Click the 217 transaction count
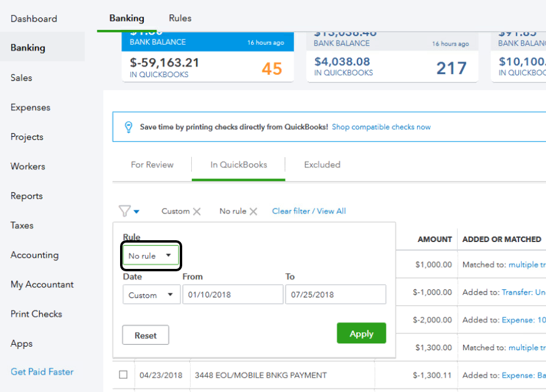This screenshot has width=546, height=392. (451, 68)
